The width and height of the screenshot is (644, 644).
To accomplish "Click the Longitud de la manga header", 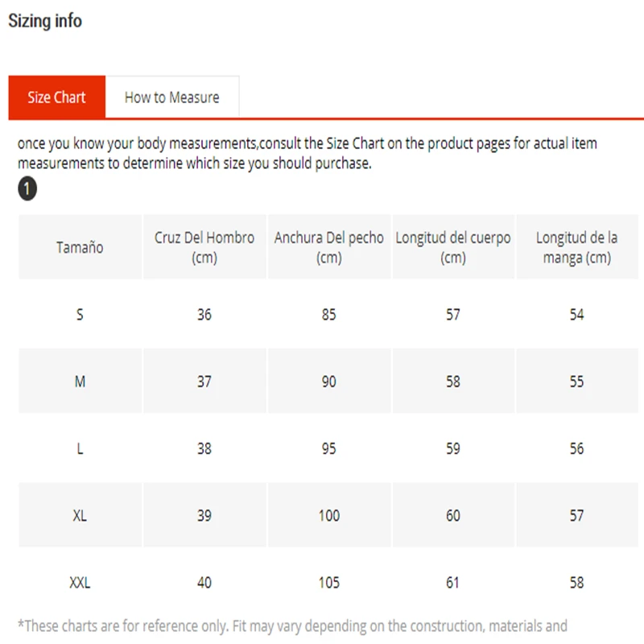I will 576,247.
